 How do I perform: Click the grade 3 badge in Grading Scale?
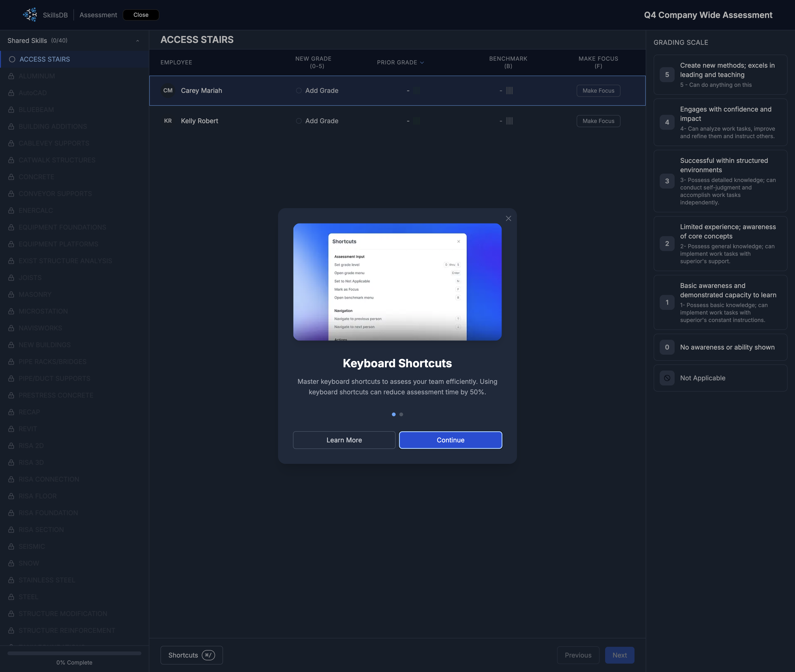coord(667,181)
